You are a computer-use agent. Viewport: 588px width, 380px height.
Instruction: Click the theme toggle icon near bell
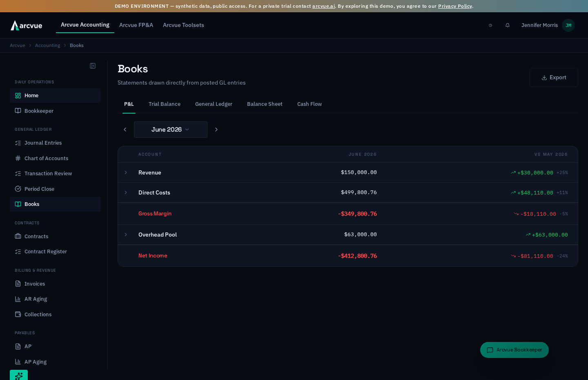point(490,25)
